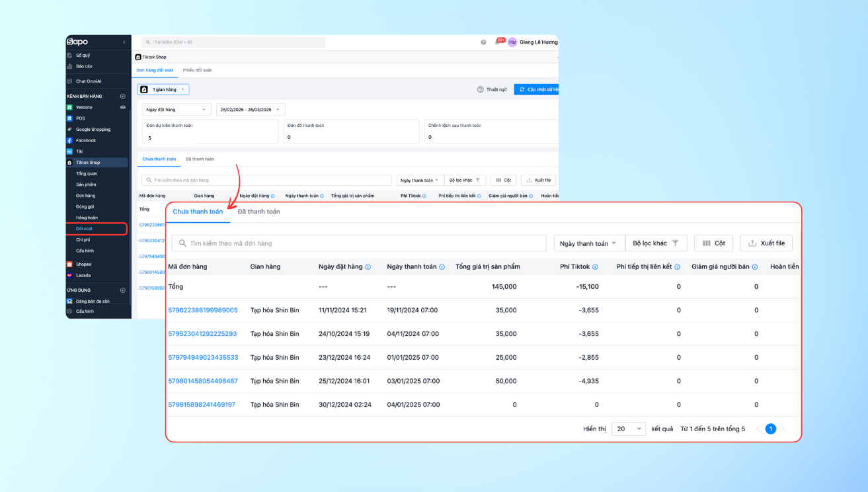This screenshot has height=492, width=868.
Task: Click the Xuất file export button in zoomed panel
Action: click(x=766, y=243)
